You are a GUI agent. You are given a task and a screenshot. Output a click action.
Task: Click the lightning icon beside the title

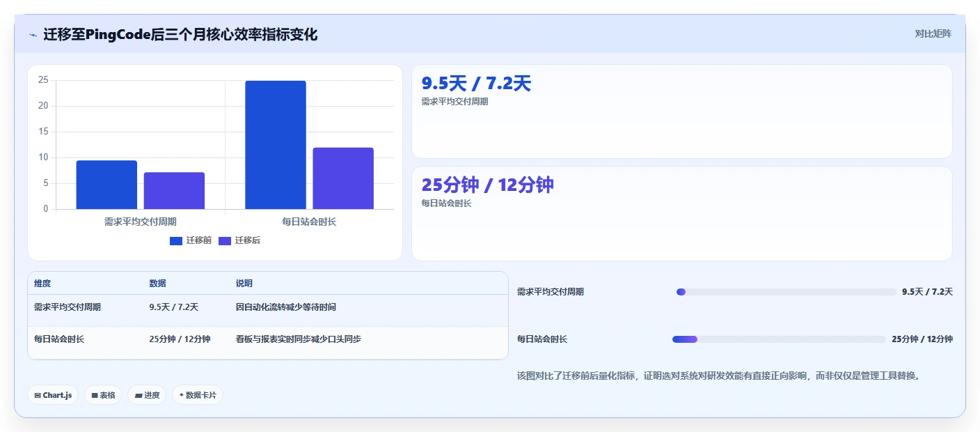[x=33, y=35]
